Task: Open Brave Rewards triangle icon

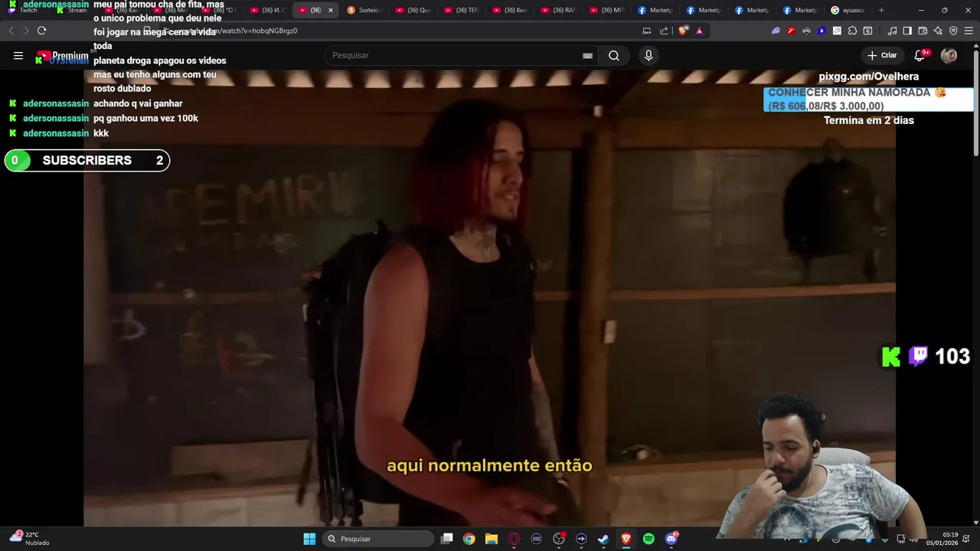Action: [699, 31]
